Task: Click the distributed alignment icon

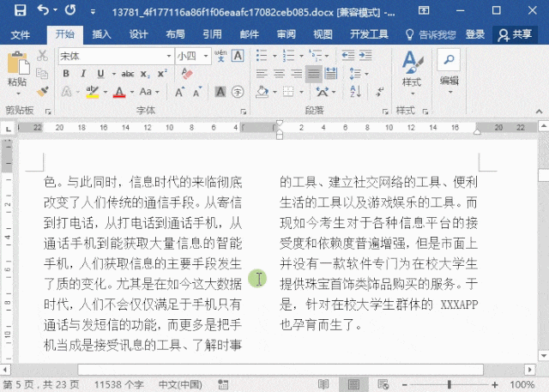Action: click(x=331, y=74)
